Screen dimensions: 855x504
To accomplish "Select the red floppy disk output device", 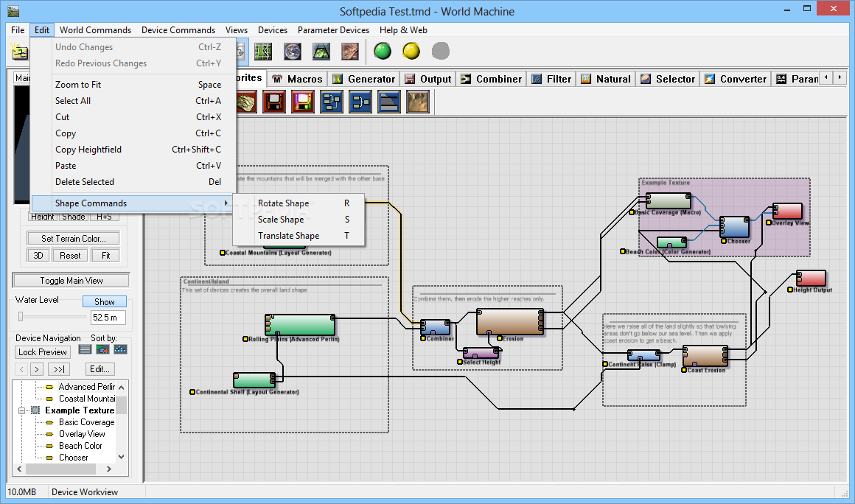I will 273,102.
